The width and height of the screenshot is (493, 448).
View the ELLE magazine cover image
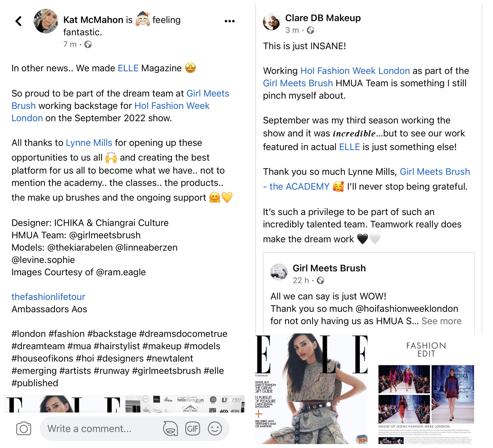pos(311,389)
